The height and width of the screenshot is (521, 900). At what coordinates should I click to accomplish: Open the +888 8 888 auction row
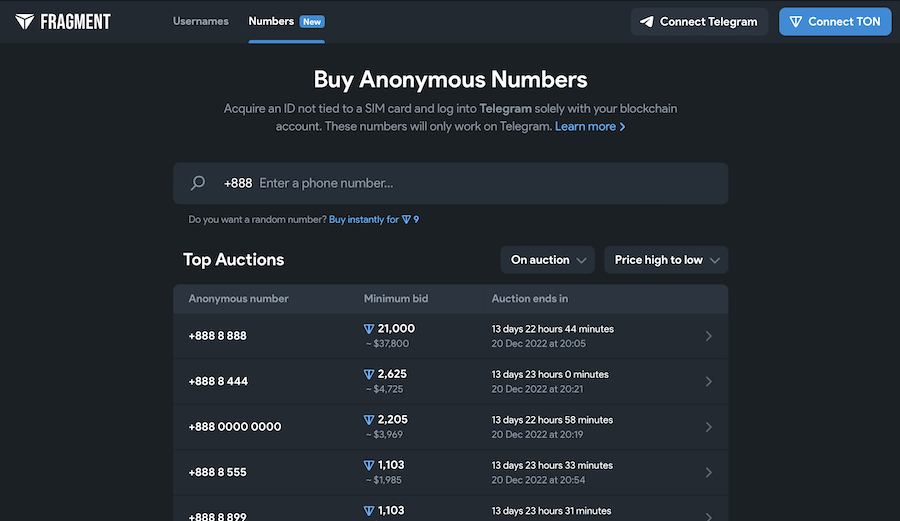click(x=451, y=336)
